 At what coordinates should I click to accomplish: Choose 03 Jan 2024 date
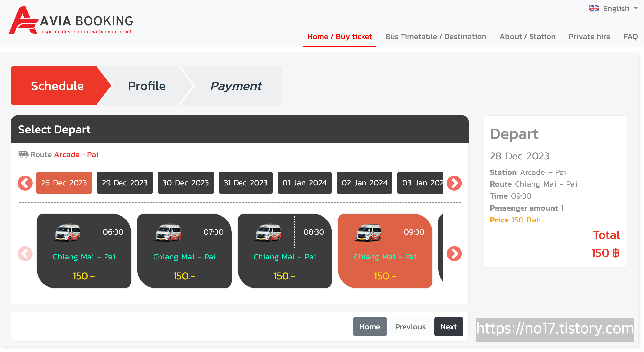420,183
